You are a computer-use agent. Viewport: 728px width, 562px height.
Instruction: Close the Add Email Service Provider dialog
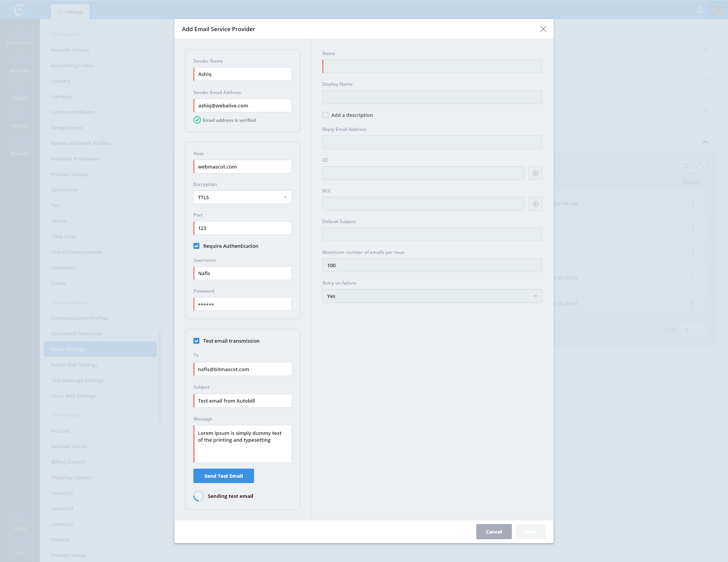coord(543,29)
